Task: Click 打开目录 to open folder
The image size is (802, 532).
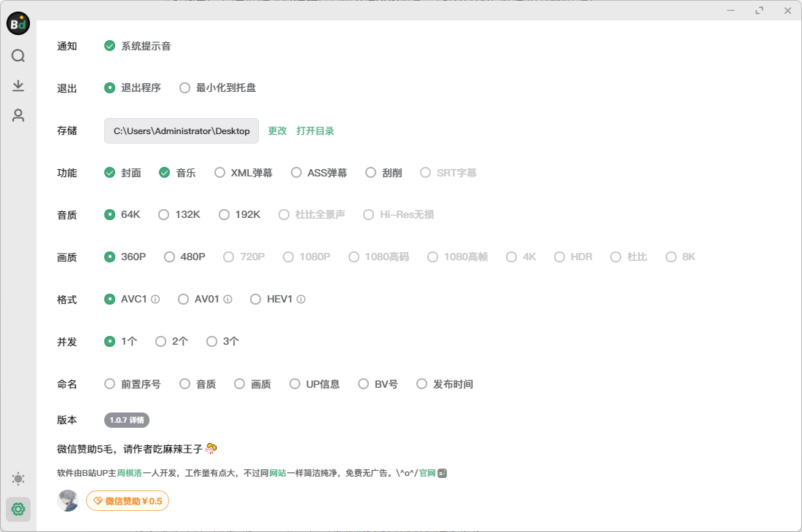Action: tap(315, 131)
